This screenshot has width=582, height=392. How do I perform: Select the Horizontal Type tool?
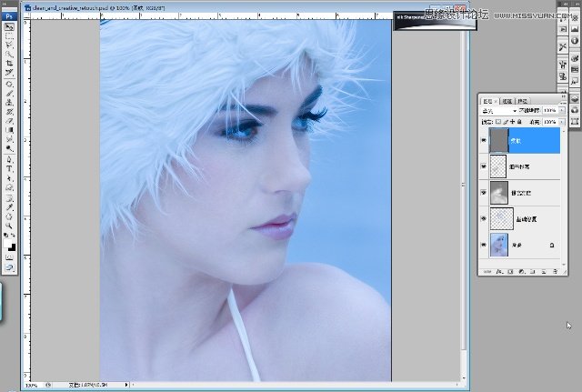pyautogui.click(x=9, y=169)
